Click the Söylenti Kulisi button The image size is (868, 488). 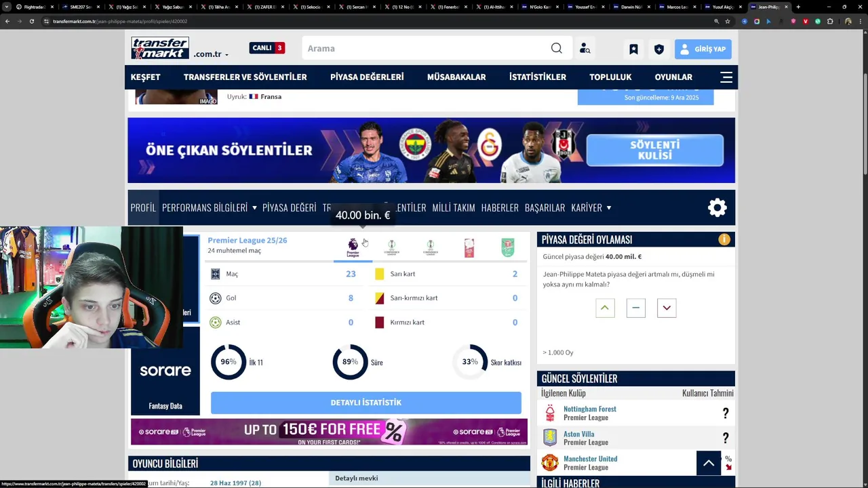click(654, 150)
